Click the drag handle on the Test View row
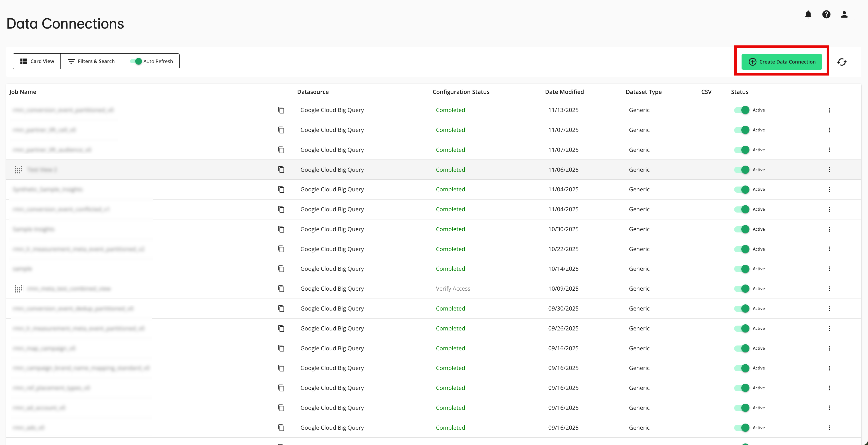The width and height of the screenshot is (868, 445). point(18,170)
